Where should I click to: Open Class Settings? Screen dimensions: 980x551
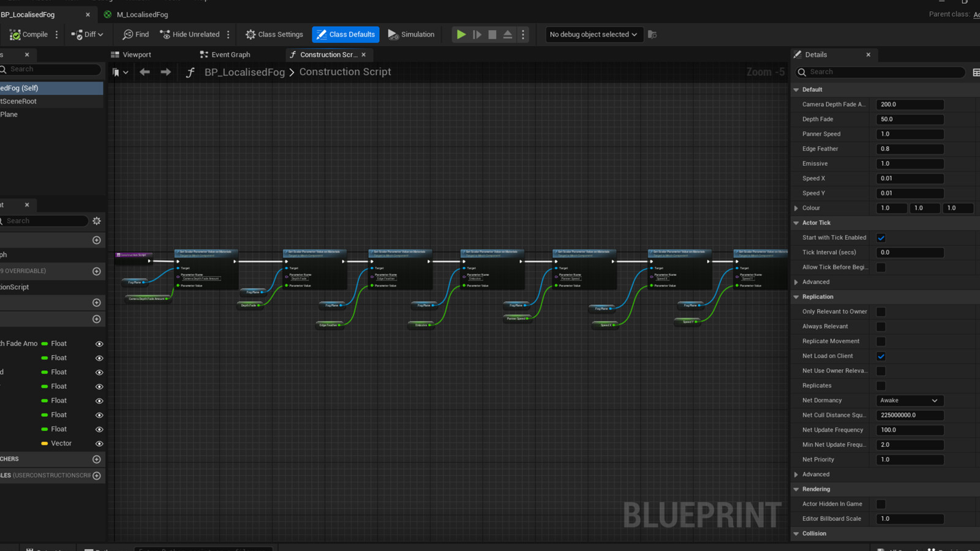point(273,34)
